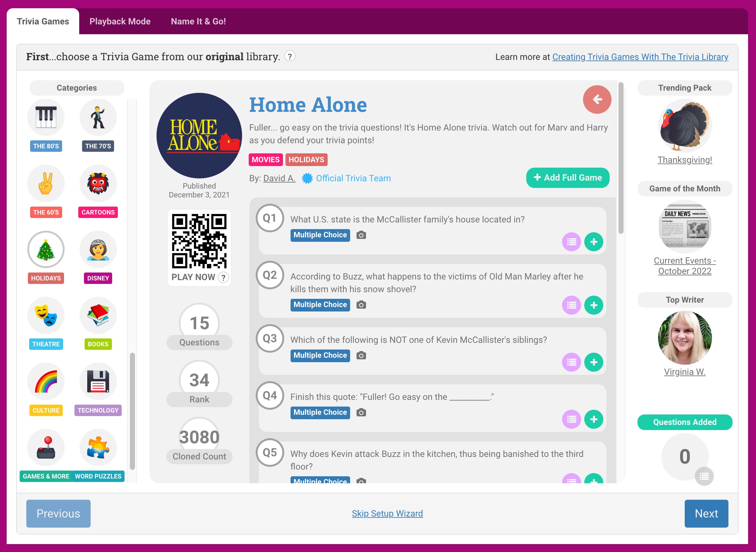Screen dimensions: 756x552
Task: Filter by the Holidays category tree icon
Action: pos(46,249)
